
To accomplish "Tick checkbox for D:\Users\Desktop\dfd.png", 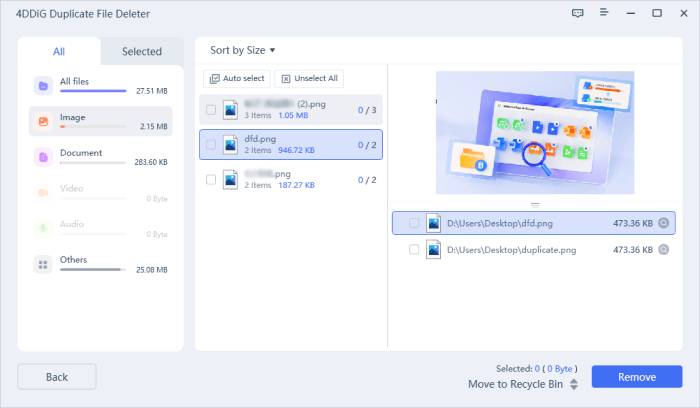I will click(414, 223).
